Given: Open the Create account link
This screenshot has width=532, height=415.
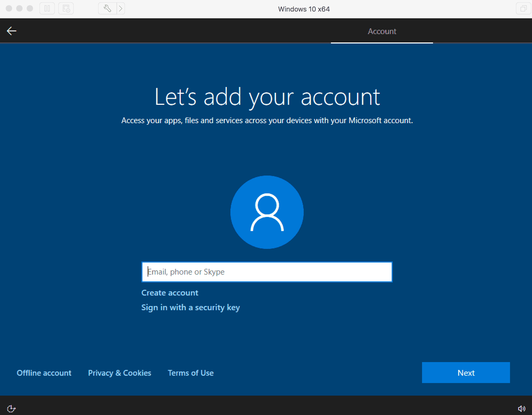Looking at the screenshot, I should click(170, 293).
